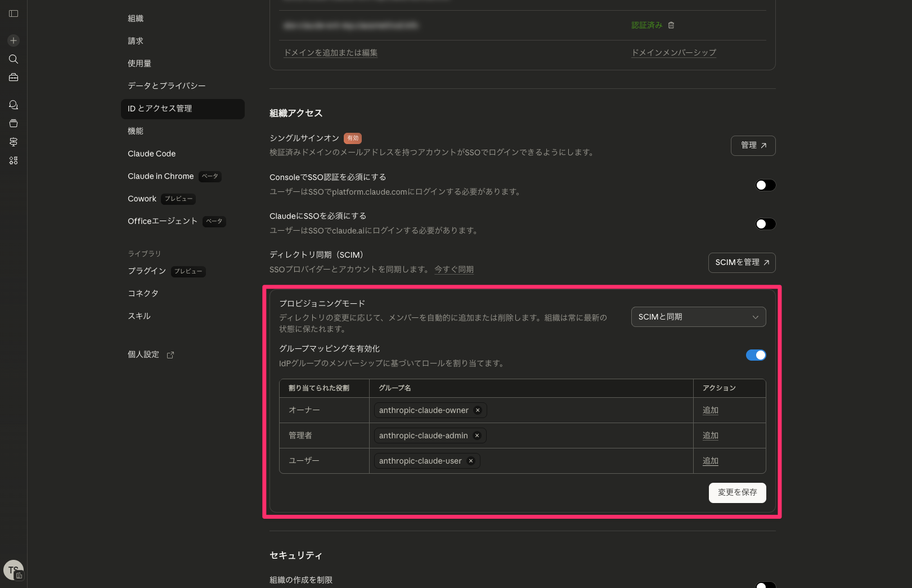Remove the anthropic-claude-owner group tag

(x=478, y=410)
